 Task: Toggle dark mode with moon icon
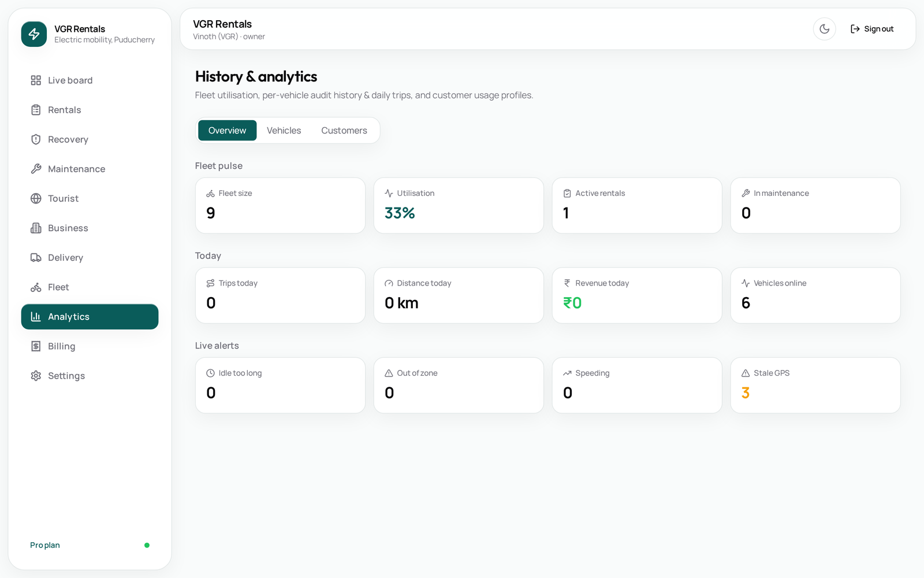coord(824,29)
